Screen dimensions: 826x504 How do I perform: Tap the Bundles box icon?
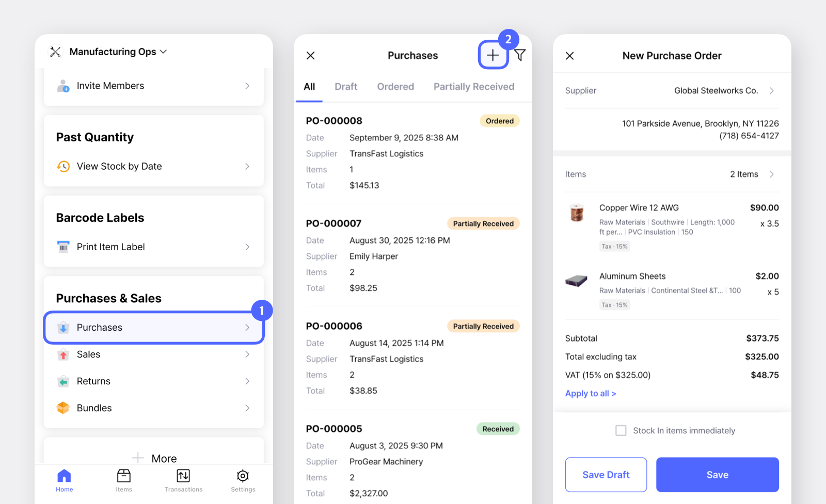click(x=62, y=408)
